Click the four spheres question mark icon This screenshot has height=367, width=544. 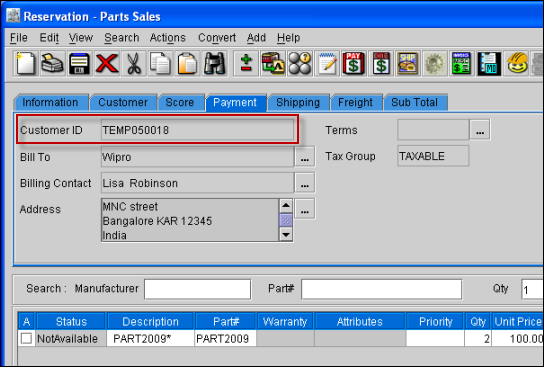[x=300, y=63]
